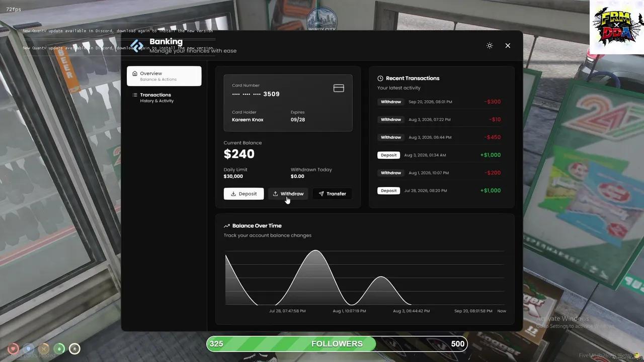
Task: Switch to the Transactions history tab
Action: coord(164,98)
